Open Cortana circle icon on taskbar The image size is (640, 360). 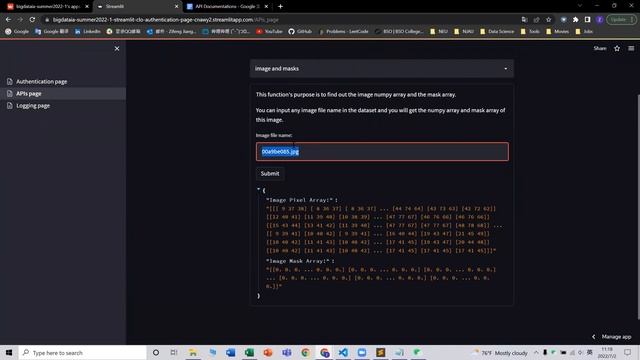pos(156,352)
